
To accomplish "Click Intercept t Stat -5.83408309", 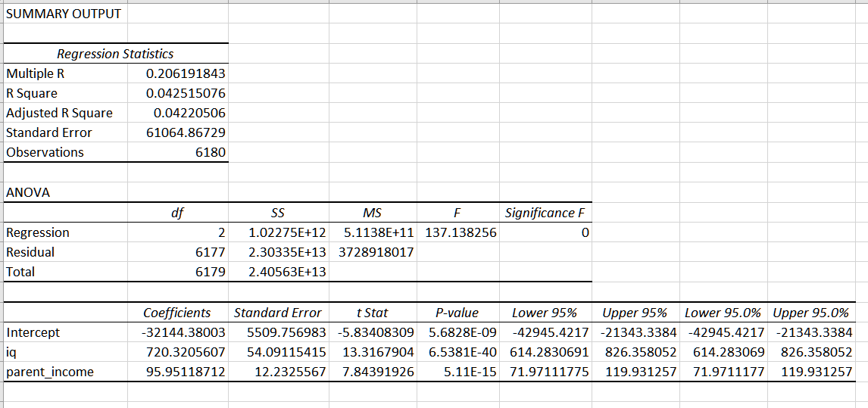I will pyautogui.click(x=373, y=333).
